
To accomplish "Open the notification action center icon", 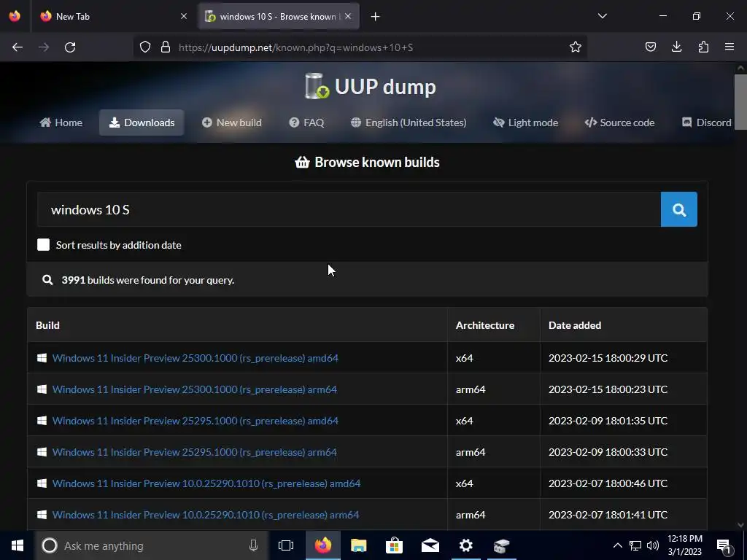I will click(724, 546).
